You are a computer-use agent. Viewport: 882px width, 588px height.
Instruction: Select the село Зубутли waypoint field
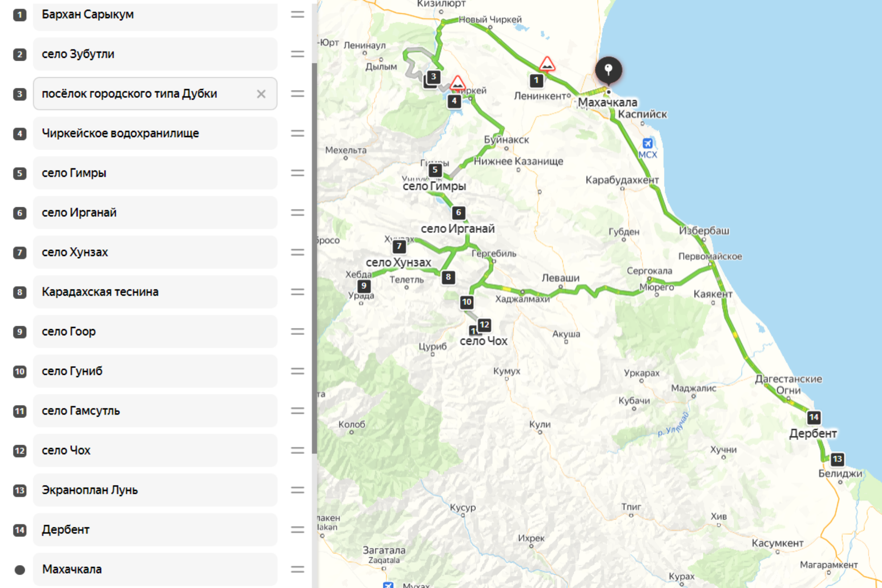coord(155,54)
